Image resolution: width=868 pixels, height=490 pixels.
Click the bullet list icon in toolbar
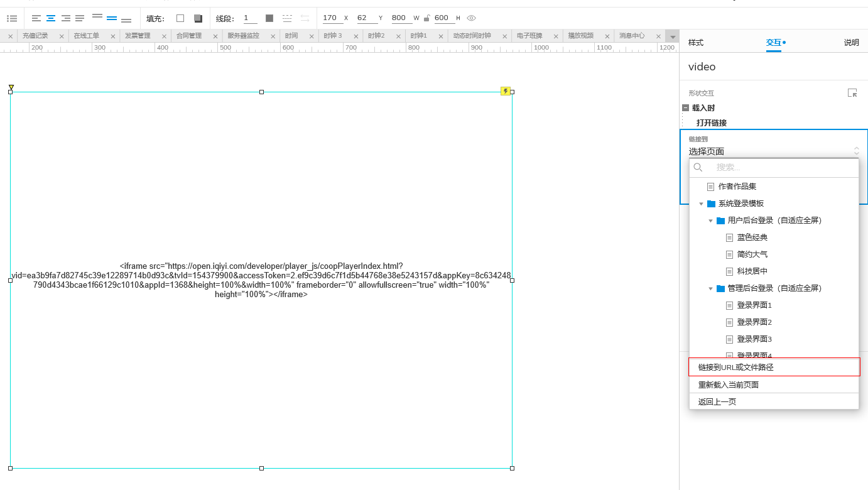click(12, 18)
